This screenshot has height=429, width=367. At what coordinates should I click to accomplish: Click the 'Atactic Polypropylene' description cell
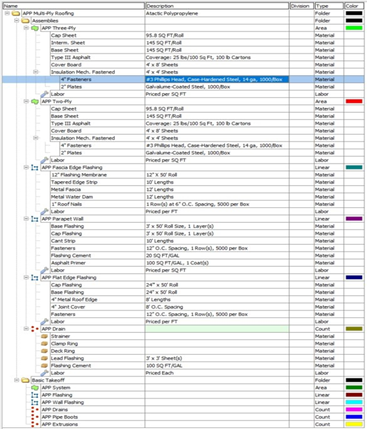click(217, 13)
